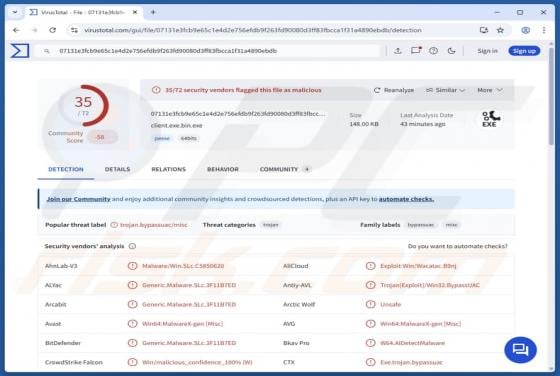Click the EXE file type icon
Viewport: 560px width, 376px height.
pyautogui.click(x=490, y=119)
